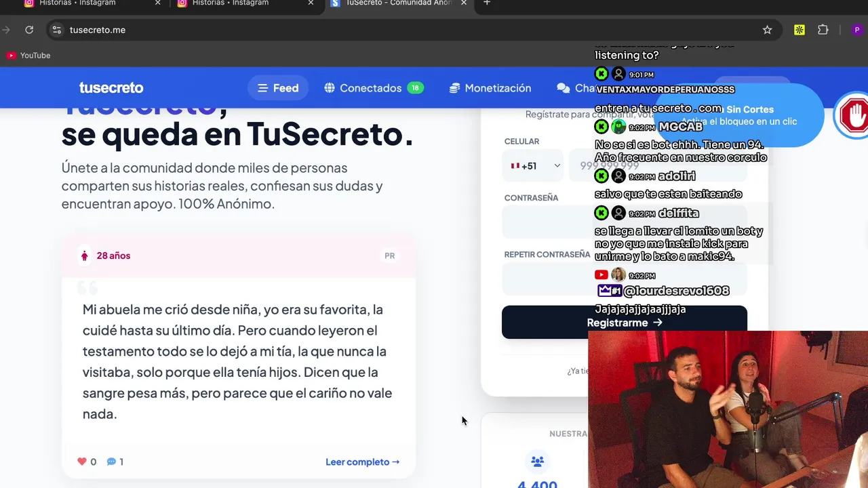Viewport: 868px width, 488px height.
Task: Click the webcam video overlay of streamers
Action: [728, 409]
